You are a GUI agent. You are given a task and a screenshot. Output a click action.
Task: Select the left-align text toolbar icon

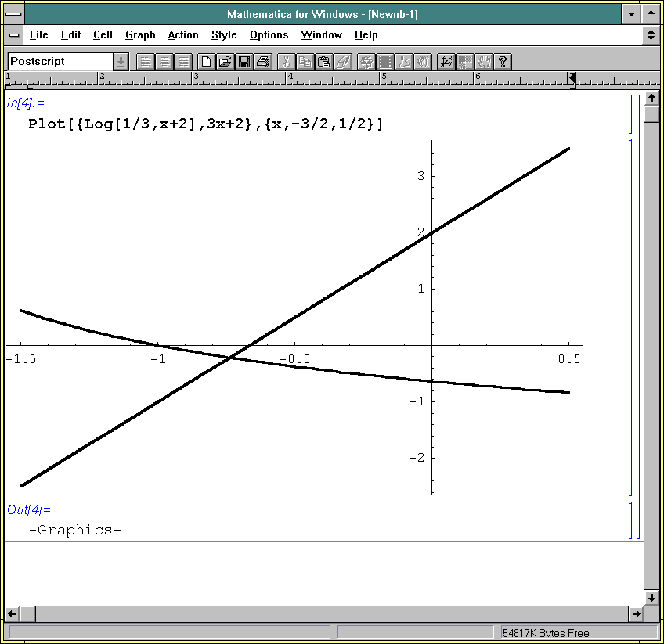(145, 62)
